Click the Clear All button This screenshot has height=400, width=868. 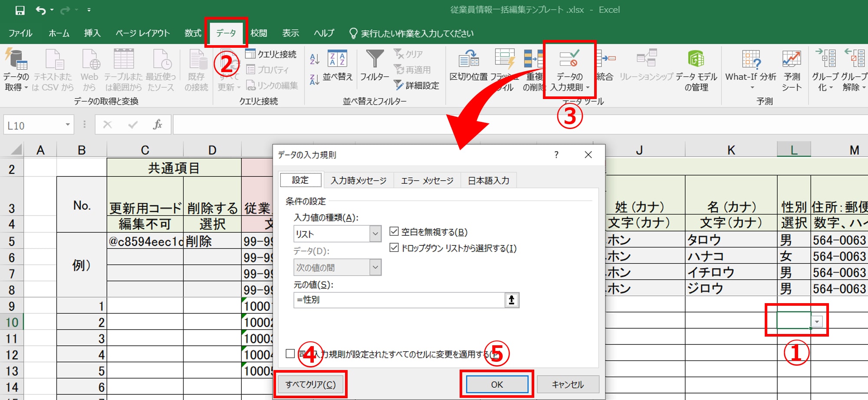[310, 384]
